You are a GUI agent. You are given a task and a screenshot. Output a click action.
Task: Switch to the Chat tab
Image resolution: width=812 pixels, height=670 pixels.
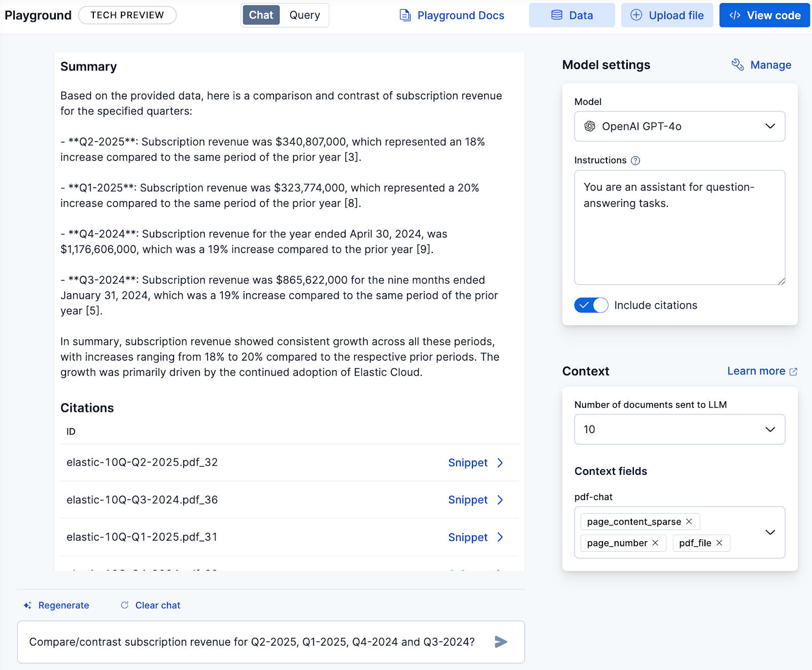[x=261, y=15]
